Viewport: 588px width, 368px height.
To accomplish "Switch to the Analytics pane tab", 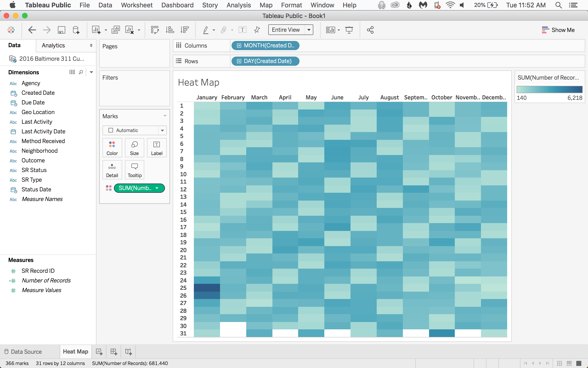I will coord(53,46).
